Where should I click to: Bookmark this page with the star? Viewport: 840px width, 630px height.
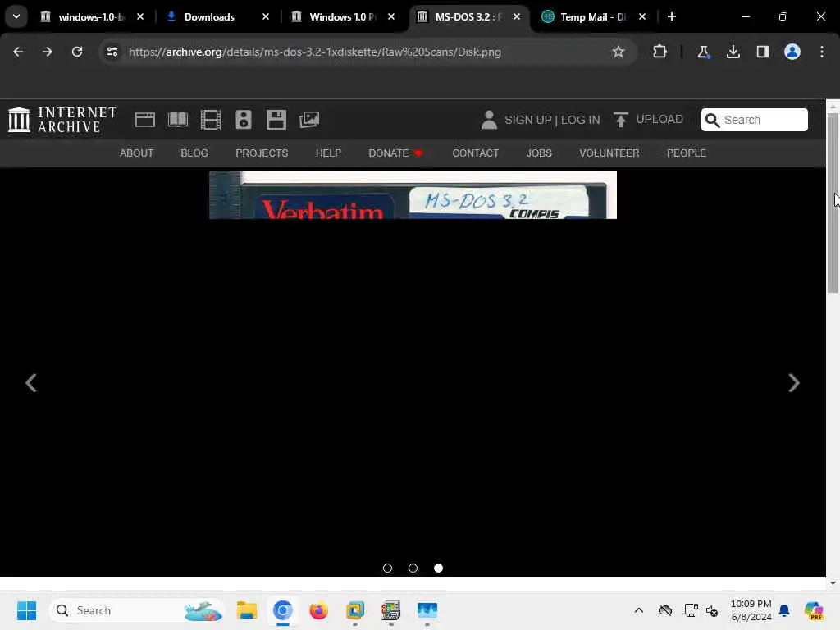click(619, 52)
